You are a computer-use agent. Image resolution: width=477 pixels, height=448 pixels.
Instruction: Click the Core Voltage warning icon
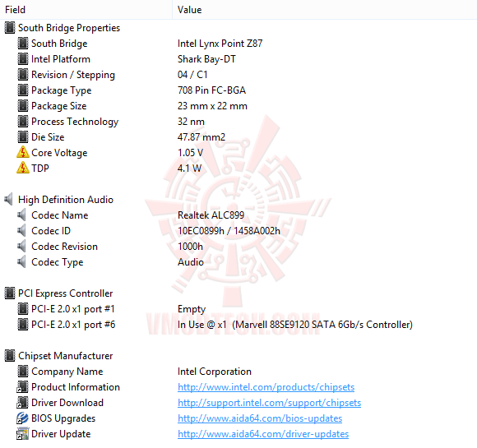pyautogui.click(x=23, y=152)
